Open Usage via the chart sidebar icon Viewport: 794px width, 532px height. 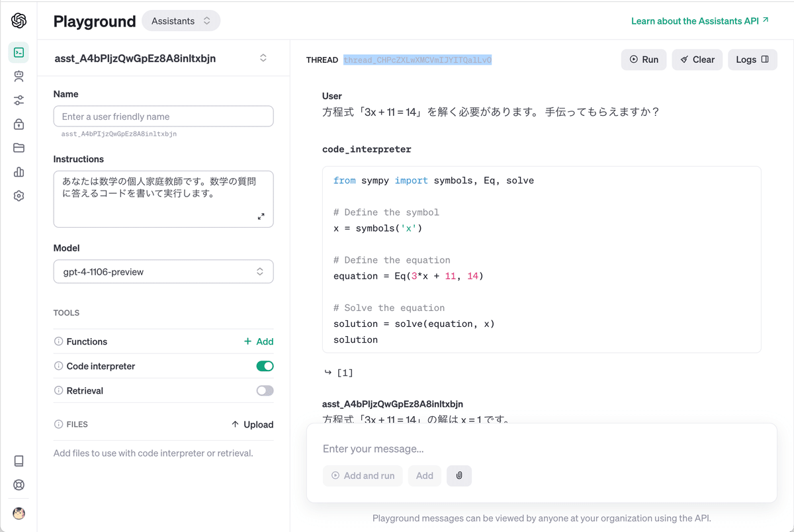pyautogui.click(x=19, y=171)
